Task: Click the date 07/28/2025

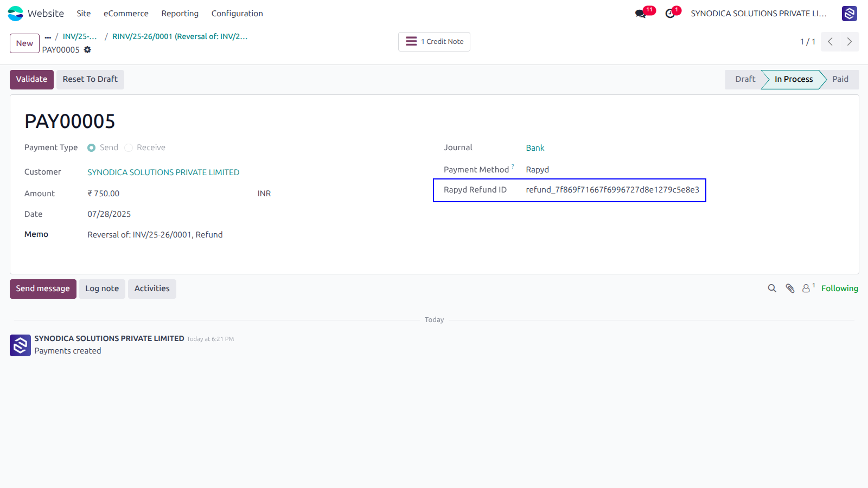Action: tap(109, 214)
